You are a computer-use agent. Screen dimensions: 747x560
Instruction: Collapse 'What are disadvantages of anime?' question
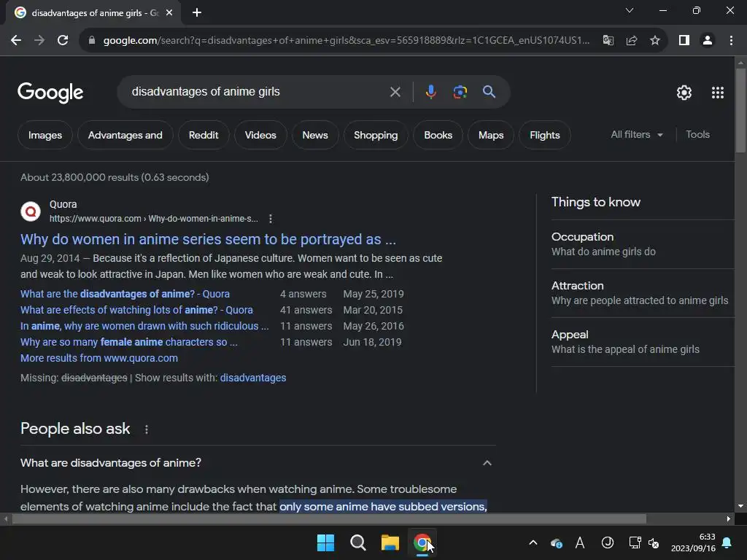[487, 463]
